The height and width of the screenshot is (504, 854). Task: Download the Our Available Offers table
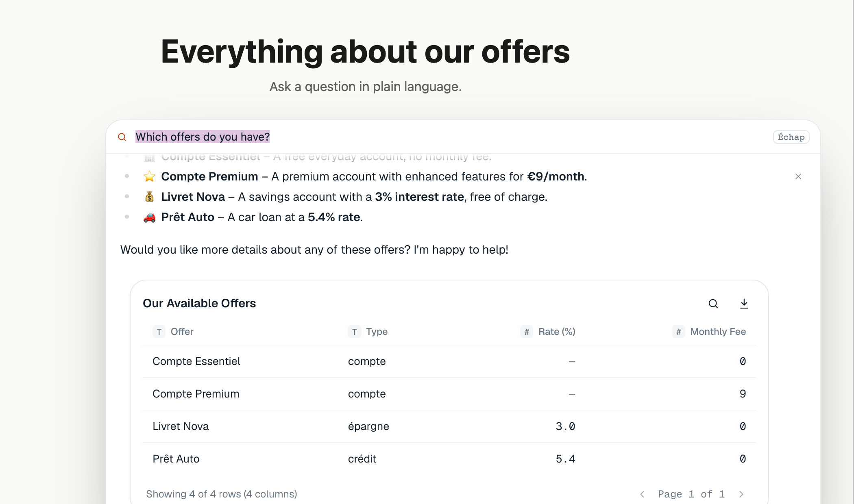click(x=744, y=304)
